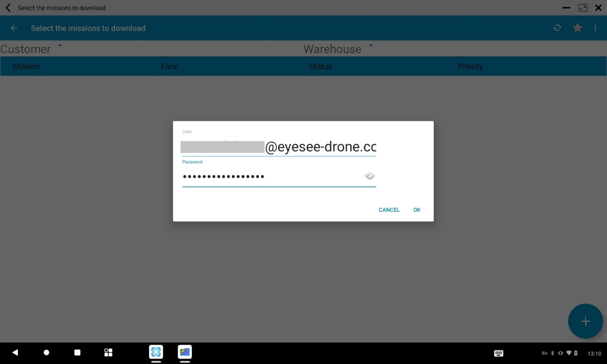Click the refresh icon in the header
The image size is (607, 364).
click(x=557, y=28)
